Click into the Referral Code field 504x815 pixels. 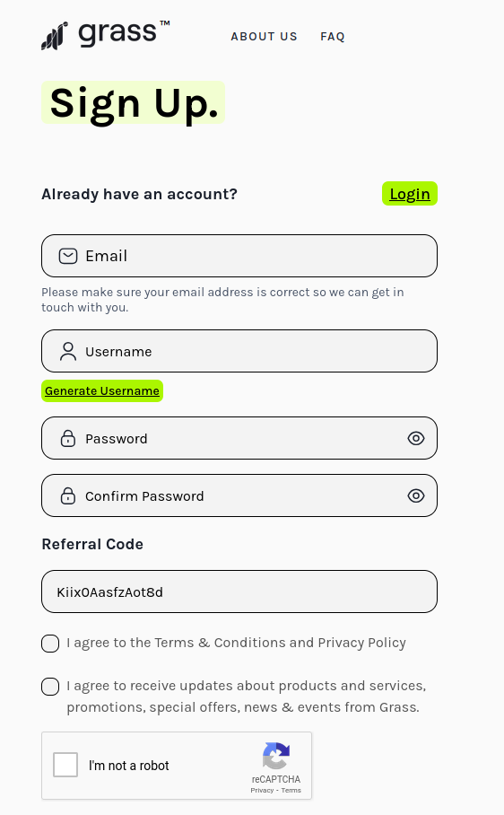coord(239,592)
